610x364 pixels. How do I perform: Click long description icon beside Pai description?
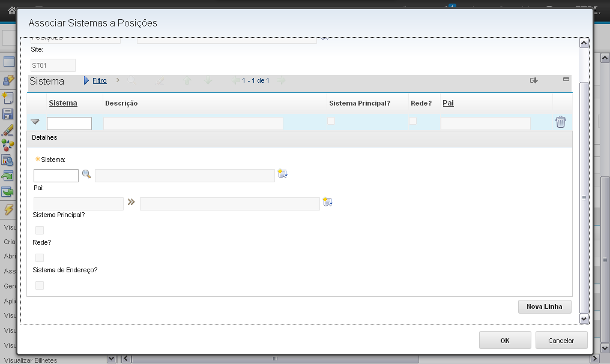coord(328,201)
